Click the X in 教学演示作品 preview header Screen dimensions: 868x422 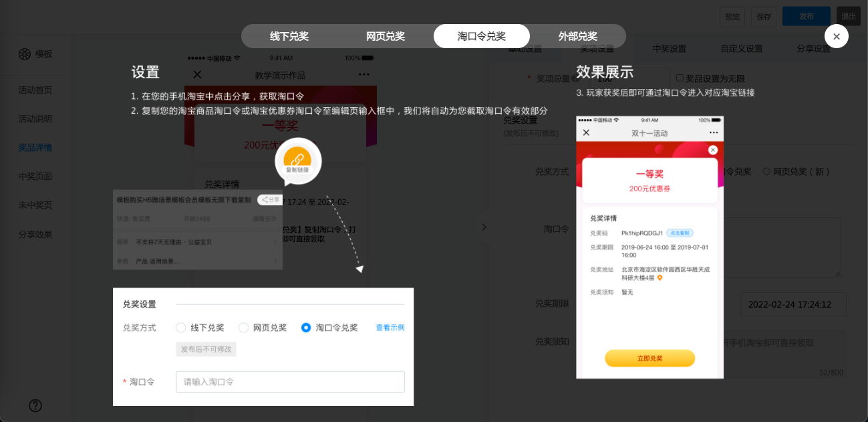tap(197, 75)
